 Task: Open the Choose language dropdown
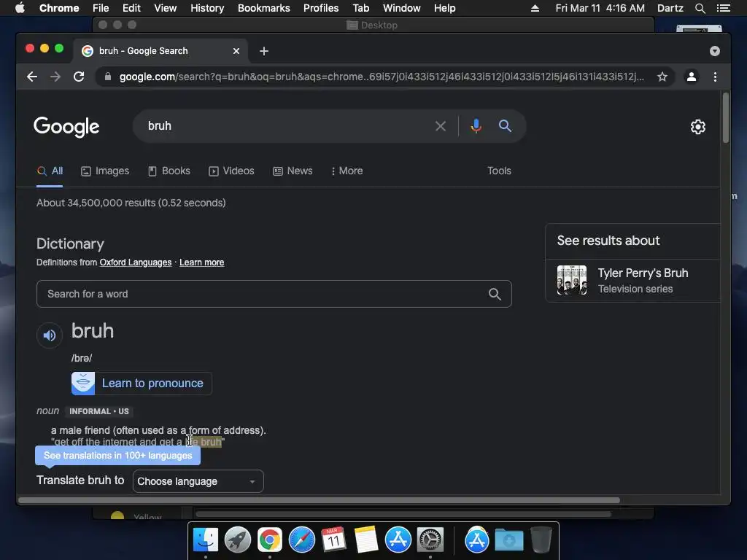click(x=198, y=481)
